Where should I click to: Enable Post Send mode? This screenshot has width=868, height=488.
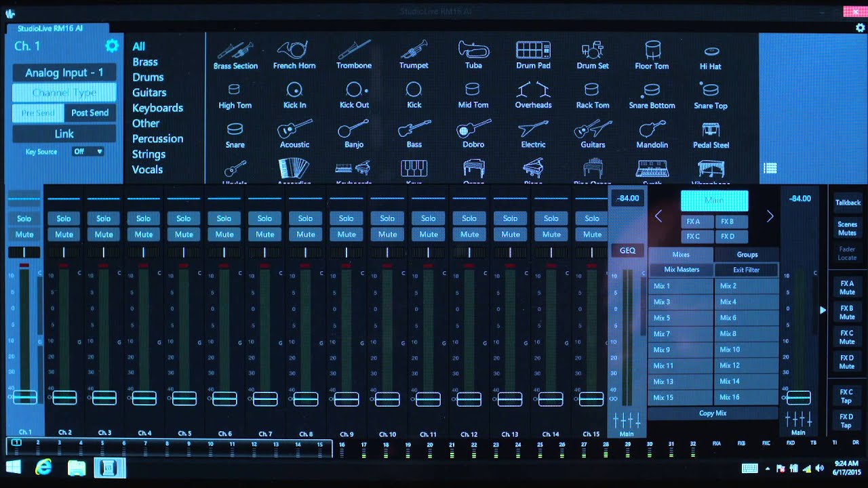(90, 113)
